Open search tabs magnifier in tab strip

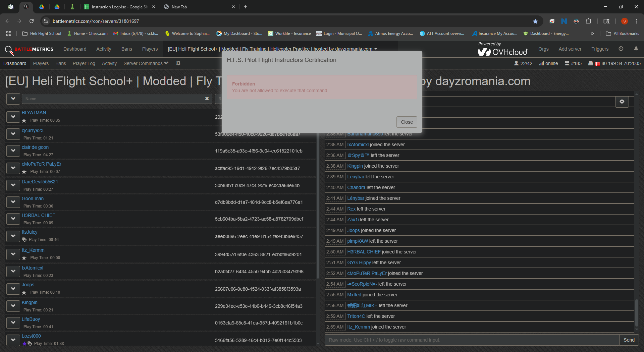(x=26, y=7)
